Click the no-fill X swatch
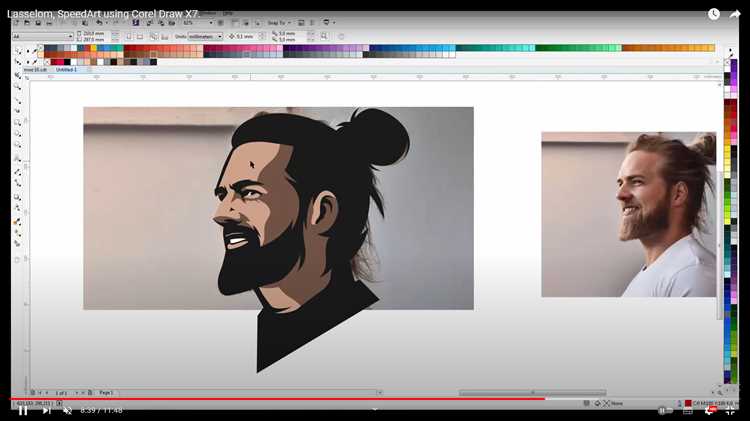 47,62
